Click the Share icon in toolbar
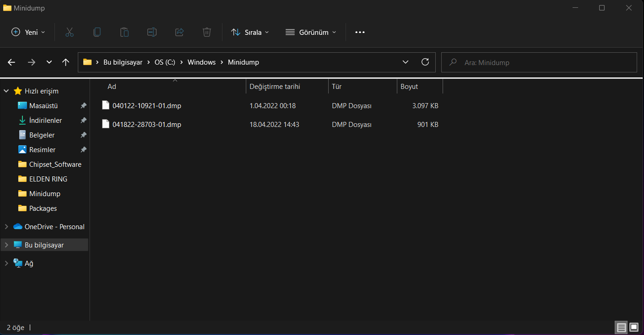 (x=179, y=32)
